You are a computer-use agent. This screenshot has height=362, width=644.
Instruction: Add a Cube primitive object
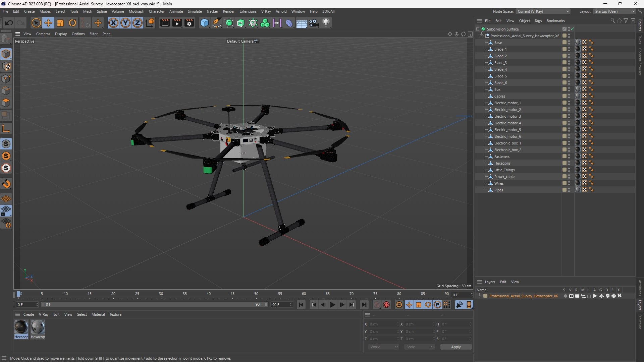point(204,23)
